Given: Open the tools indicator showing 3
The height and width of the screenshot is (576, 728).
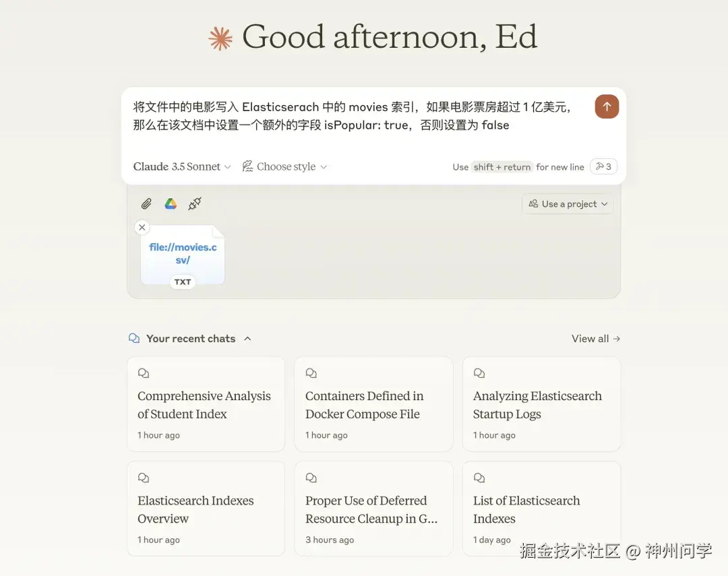Looking at the screenshot, I should (x=603, y=166).
